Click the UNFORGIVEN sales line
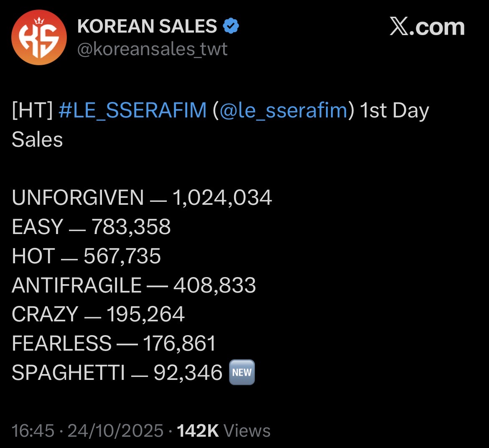489x448 pixels. point(142,198)
